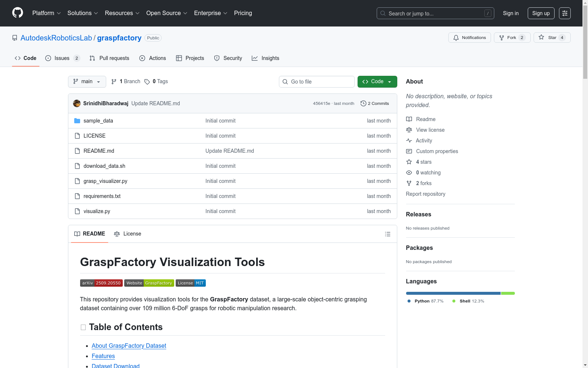
Task: Click the LICENSE file icon
Action: [77, 136]
